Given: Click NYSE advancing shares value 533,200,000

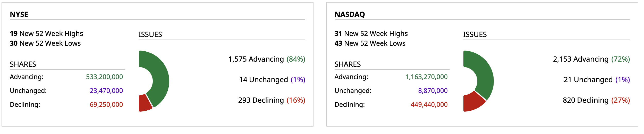Looking at the screenshot, I should tap(104, 77).
